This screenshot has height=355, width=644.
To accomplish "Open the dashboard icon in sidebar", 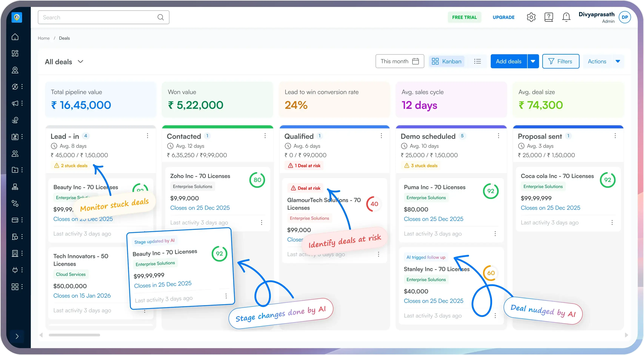I will point(15,53).
